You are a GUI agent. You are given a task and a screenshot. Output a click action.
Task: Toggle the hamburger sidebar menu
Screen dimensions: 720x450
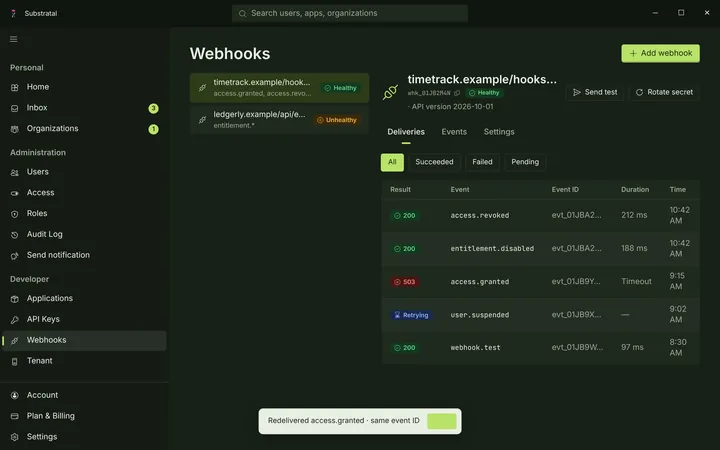coord(13,39)
